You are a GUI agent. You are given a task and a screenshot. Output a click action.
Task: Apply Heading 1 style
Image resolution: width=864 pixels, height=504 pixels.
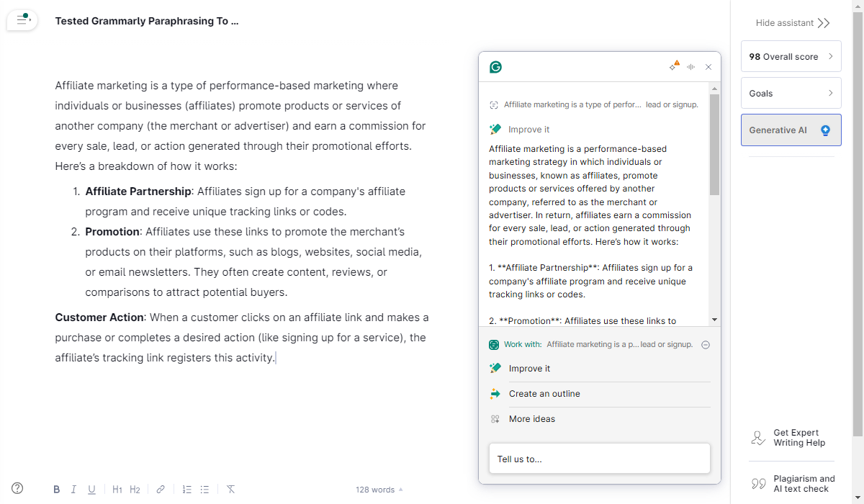(x=117, y=490)
